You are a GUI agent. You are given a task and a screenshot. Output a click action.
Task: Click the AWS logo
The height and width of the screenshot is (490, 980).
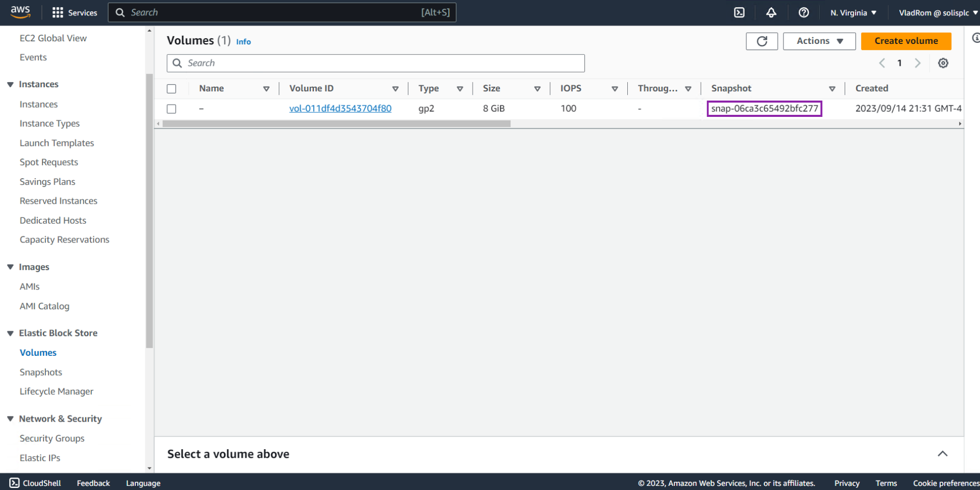coord(20,12)
